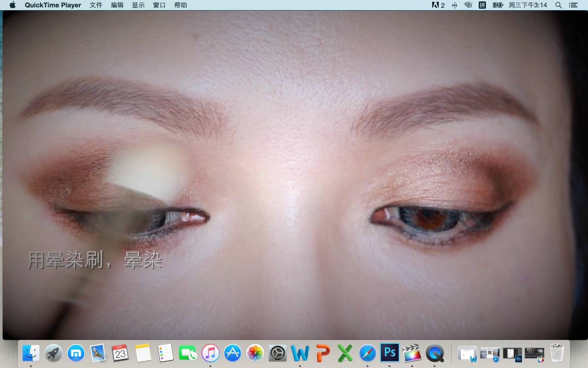
Task: Click the Bluetooth status icon
Action: point(454,5)
